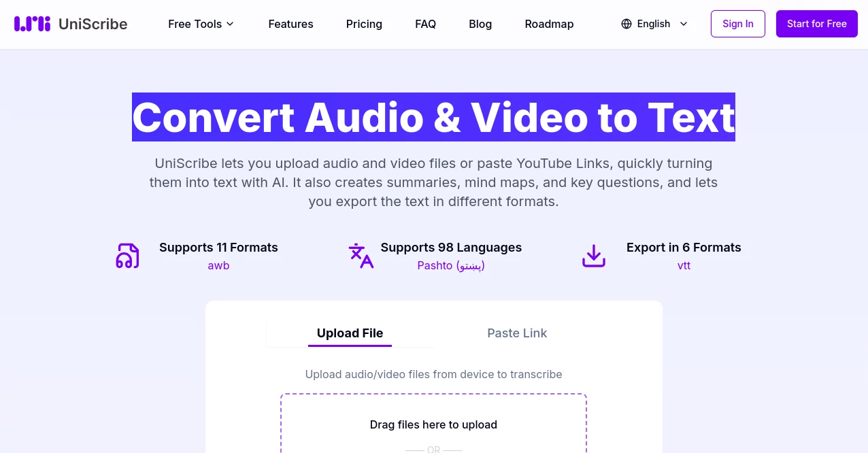Image resolution: width=868 pixels, height=453 pixels.
Task: Select the Upload File tab
Action: [x=350, y=333]
